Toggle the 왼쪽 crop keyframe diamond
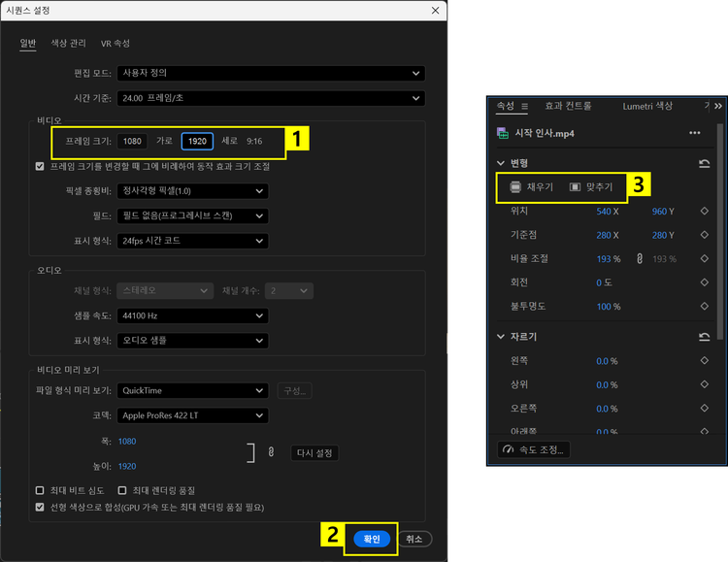The image size is (728, 562). coord(705,360)
